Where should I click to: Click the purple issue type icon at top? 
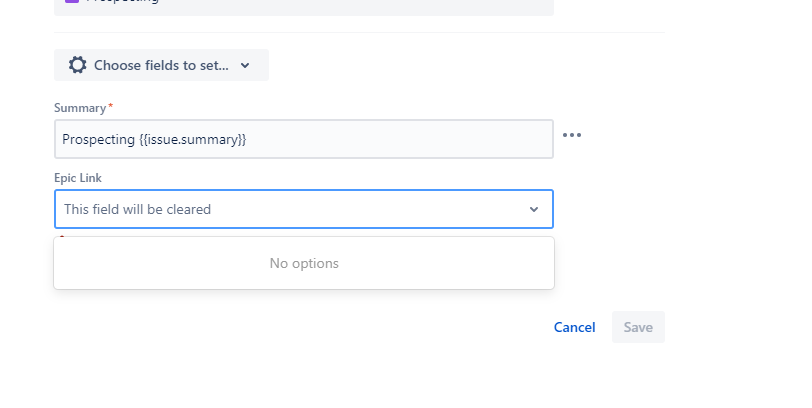coord(72,1)
